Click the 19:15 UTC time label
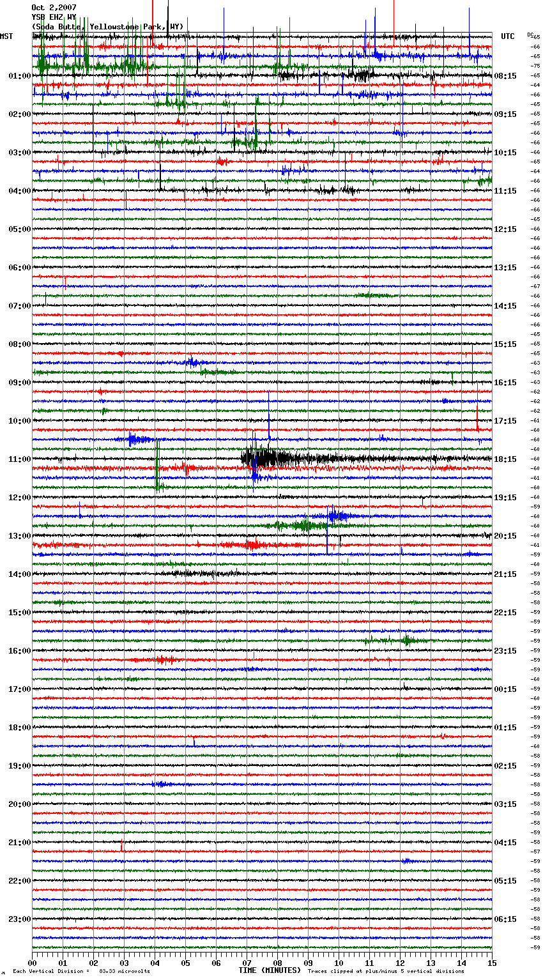543x980 pixels. [x=505, y=498]
